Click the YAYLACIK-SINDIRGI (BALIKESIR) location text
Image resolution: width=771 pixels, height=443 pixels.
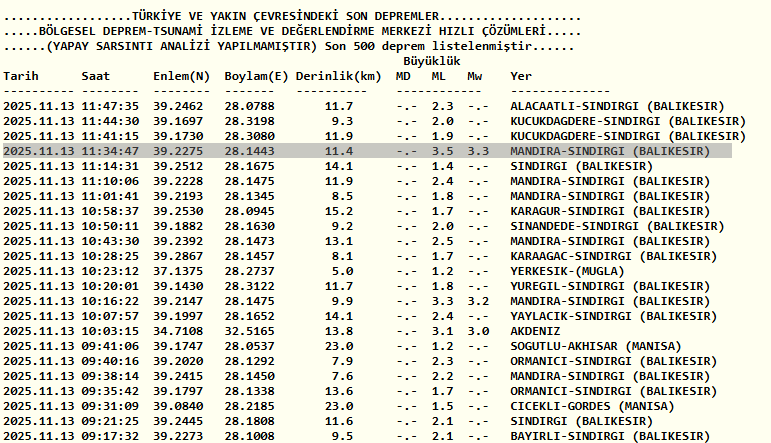pos(614,316)
